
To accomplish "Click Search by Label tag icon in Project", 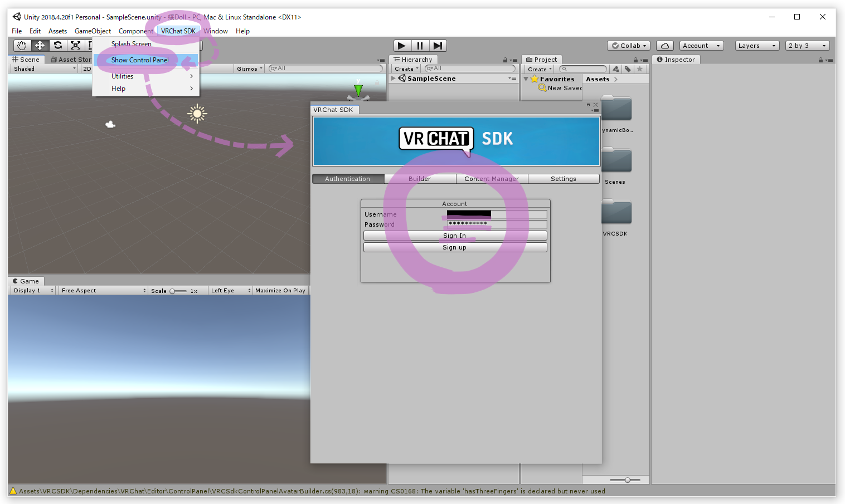I will pyautogui.click(x=628, y=69).
